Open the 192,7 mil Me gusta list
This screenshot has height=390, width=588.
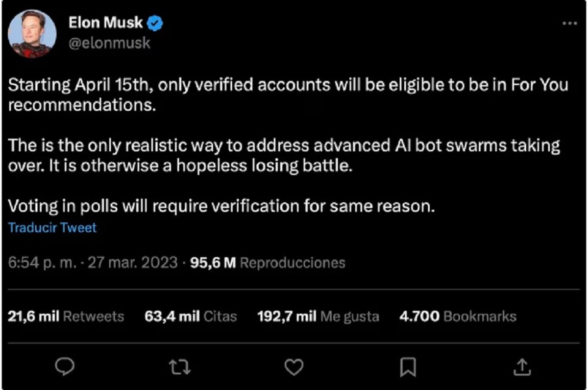click(318, 316)
